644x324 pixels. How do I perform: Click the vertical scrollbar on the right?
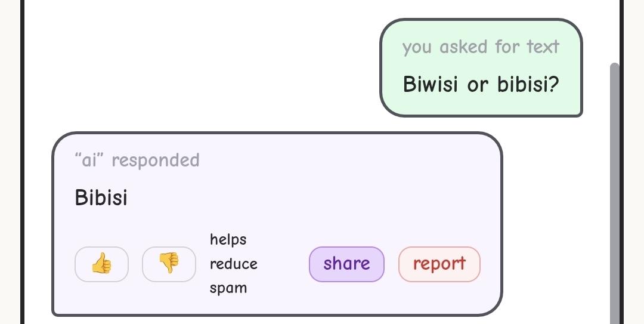tap(615, 191)
